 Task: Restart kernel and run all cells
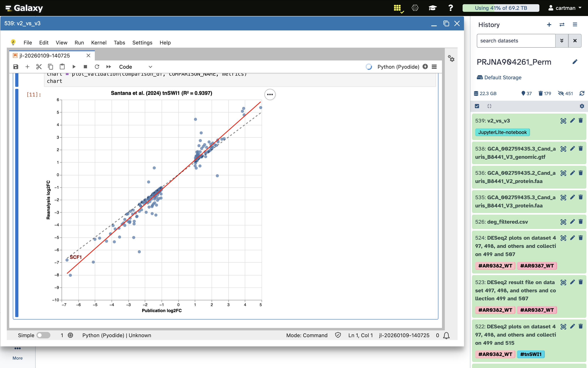pyautogui.click(x=109, y=67)
